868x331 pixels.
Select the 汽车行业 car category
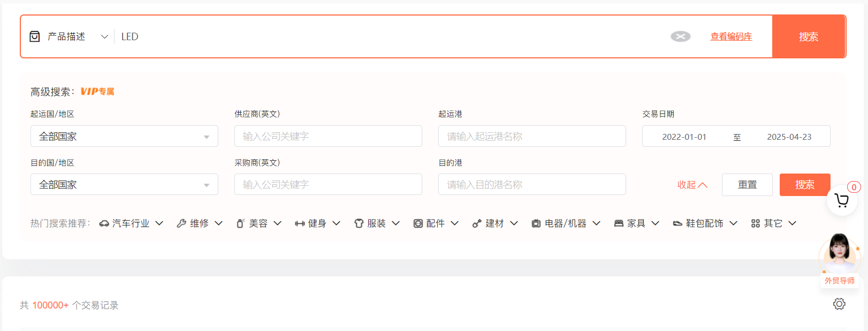tap(131, 223)
